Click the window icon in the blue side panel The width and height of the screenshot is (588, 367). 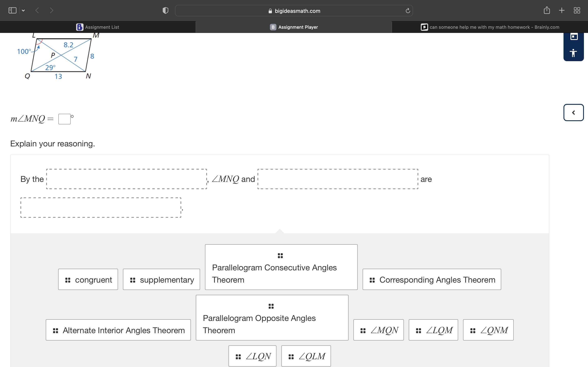tap(574, 37)
